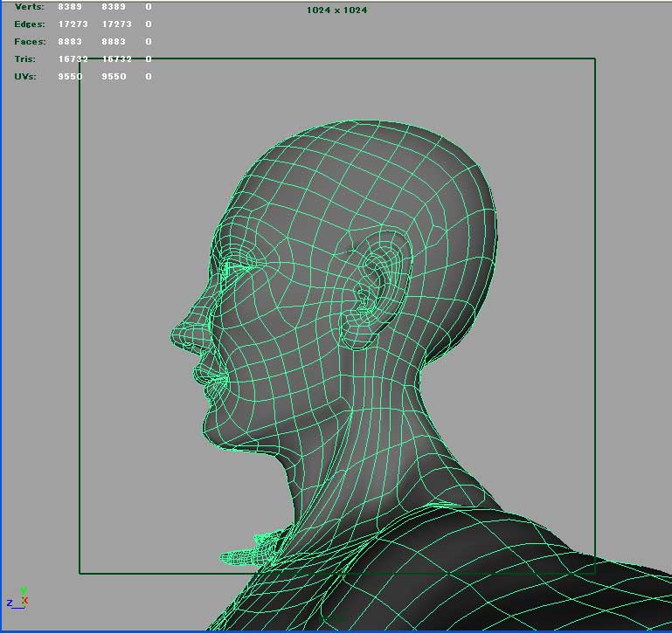Click the Tris count label
The height and width of the screenshot is (634, 672).
click(x=25, y=59)
